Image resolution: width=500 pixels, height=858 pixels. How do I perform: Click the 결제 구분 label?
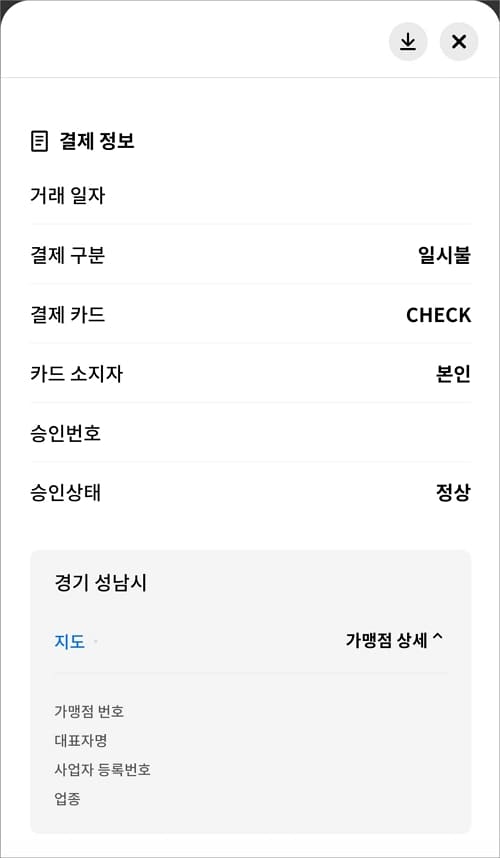coord(68,255)
